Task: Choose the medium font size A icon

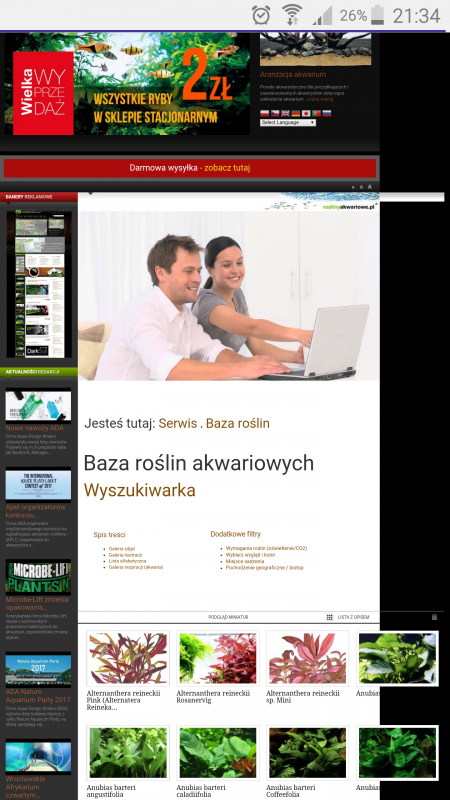Action: pos(361,187)
